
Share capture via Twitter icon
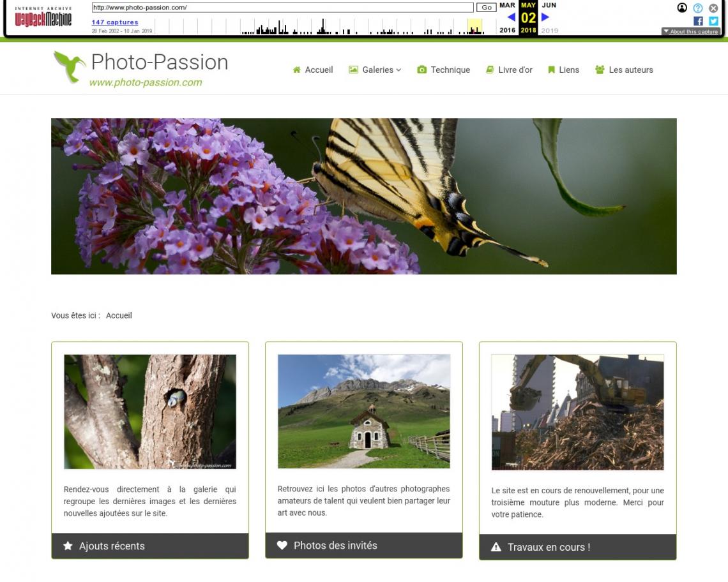(713, 21)
